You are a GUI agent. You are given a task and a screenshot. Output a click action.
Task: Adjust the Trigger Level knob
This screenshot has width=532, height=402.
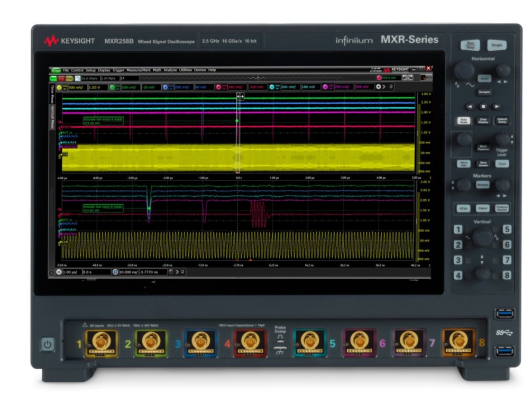(503, 139)
